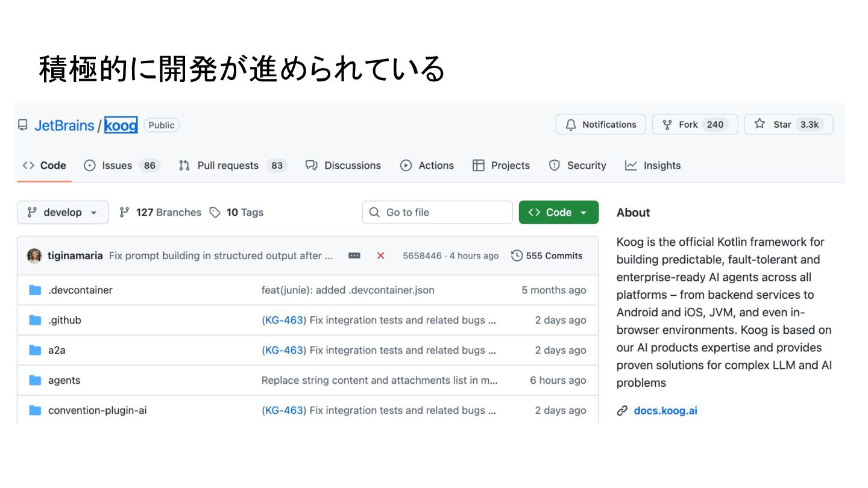Select the Code tab
This screenshot has height=488, width=868.
pyautogui.click(x=44, y=166)
